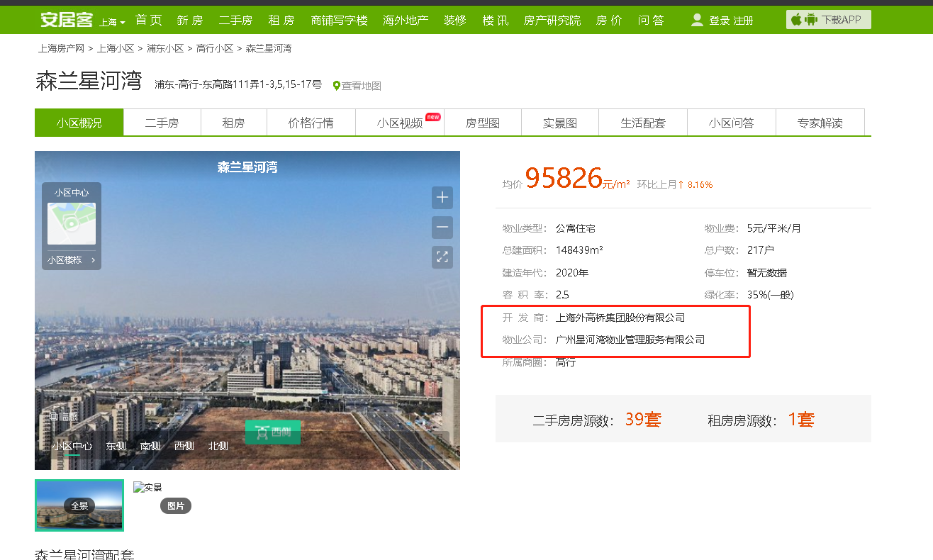933x560 pixels.
Task: Click the 148439m² total area value
Action: coord(579,250)
